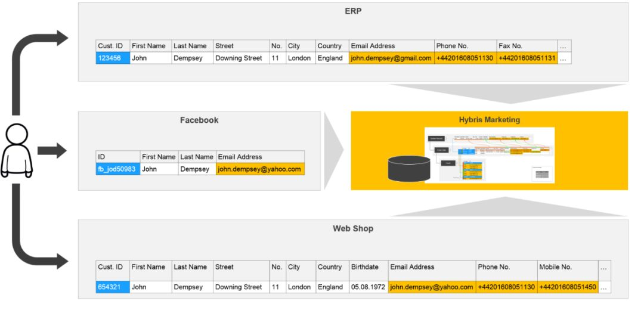Viewport: 644px width, 310px height.
Task: Select Facebook ID cell "fb_jod50983"
Action: [x=118, y=169]
